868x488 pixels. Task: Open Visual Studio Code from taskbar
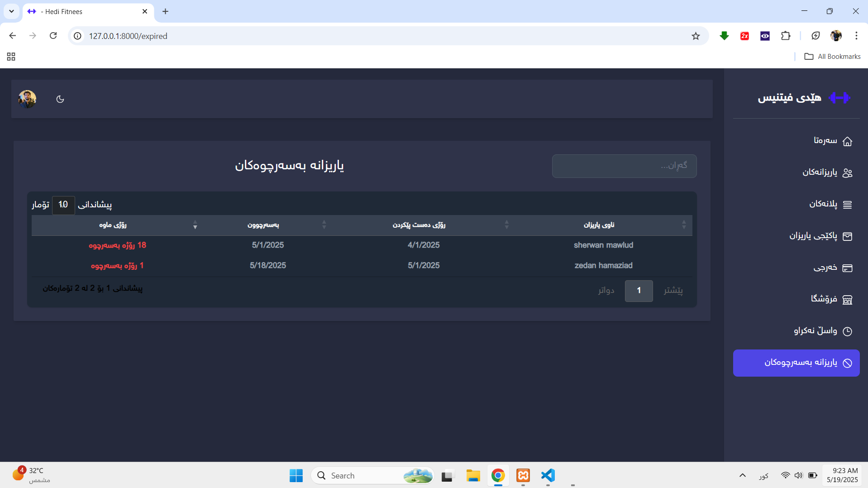[548, 475]
